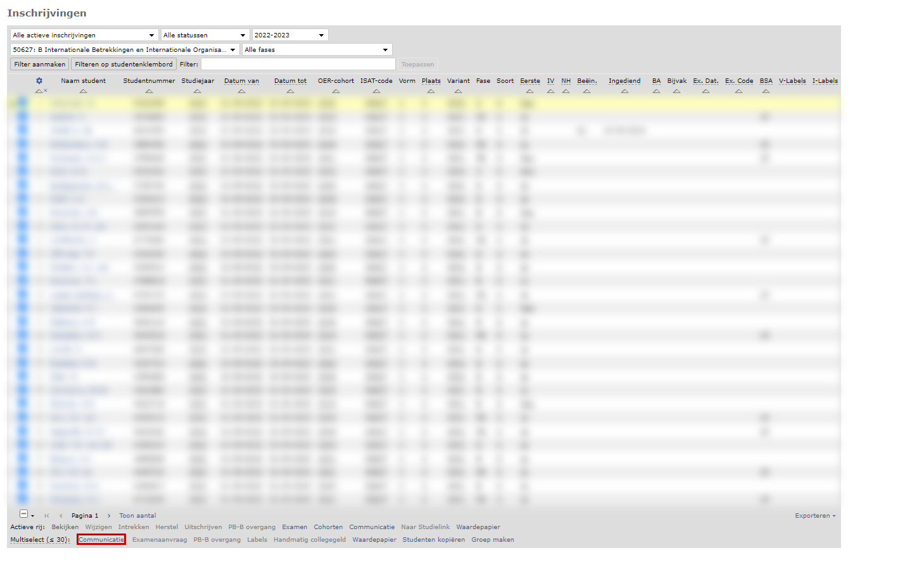Toggle the multiselect checkbox at table bottom
The image size is (924, 562).
coord(23,515)
